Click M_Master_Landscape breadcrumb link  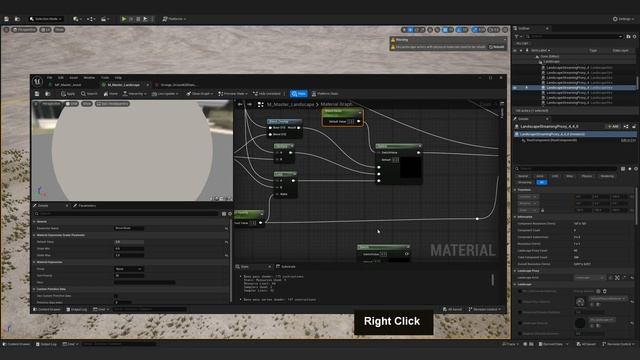point(290,104)
